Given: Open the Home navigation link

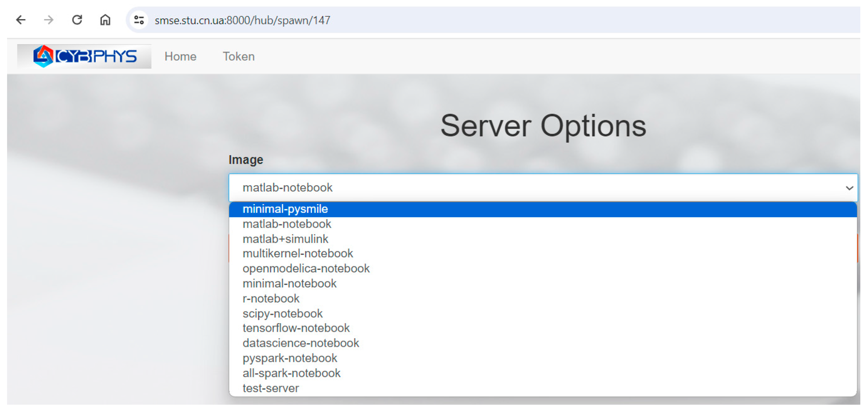Looking at the screenshot, I should pyautogui.click(x=180, y=56).
